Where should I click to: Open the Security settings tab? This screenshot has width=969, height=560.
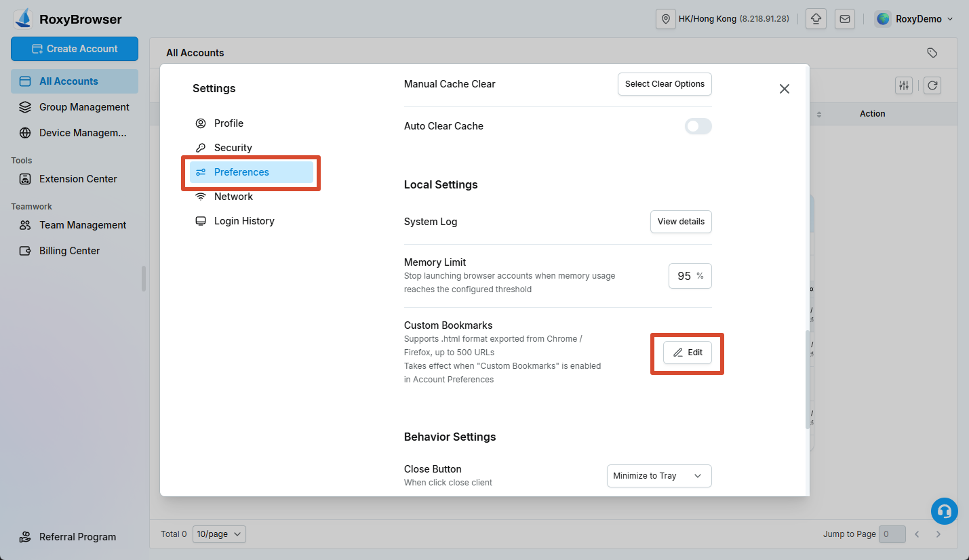[x=252, y=148]
